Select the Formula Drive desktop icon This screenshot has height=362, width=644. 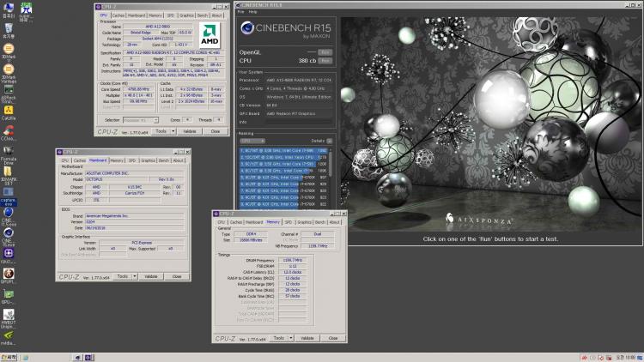point(9,155)
